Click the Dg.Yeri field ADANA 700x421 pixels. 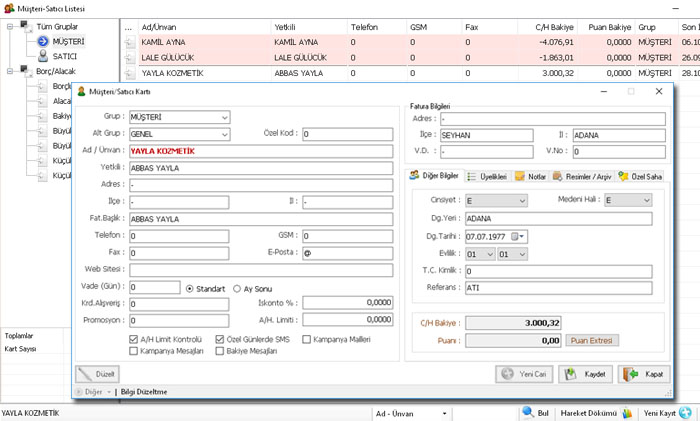(x=558, y=219)
